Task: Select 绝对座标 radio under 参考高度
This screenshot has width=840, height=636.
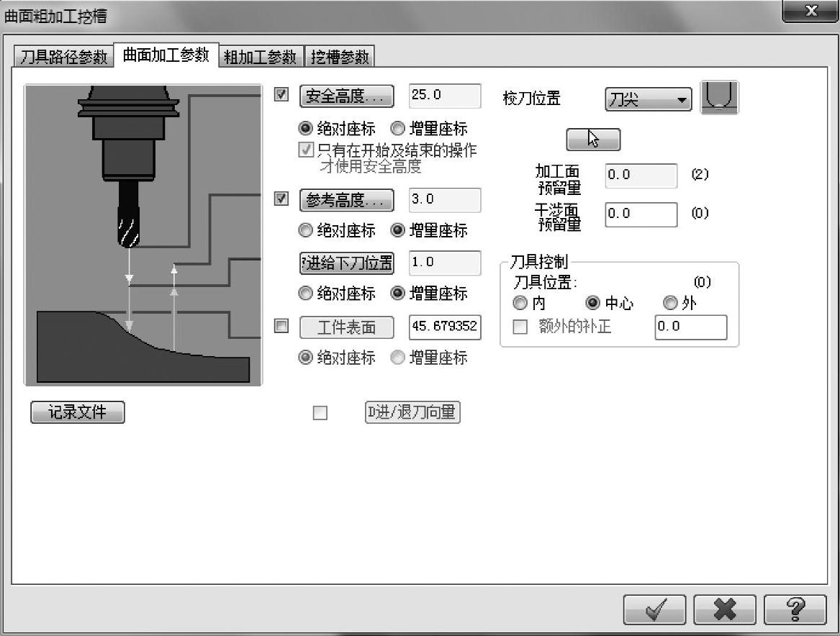Action: (305, 230)
